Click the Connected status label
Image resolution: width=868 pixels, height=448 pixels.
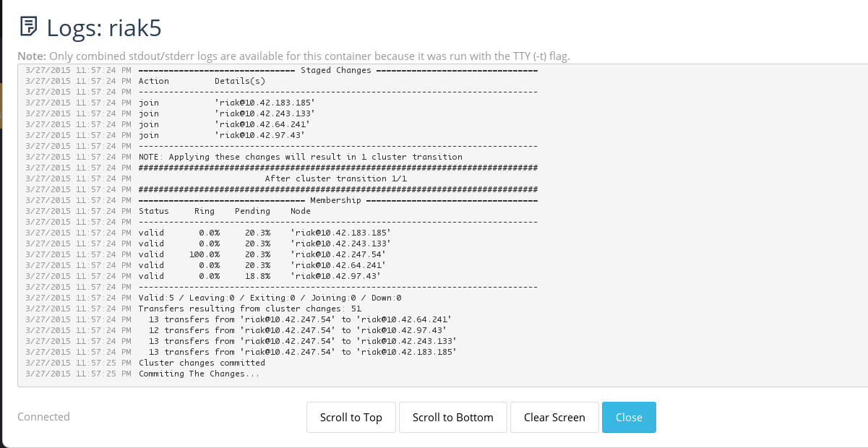(x=43, y=416)
